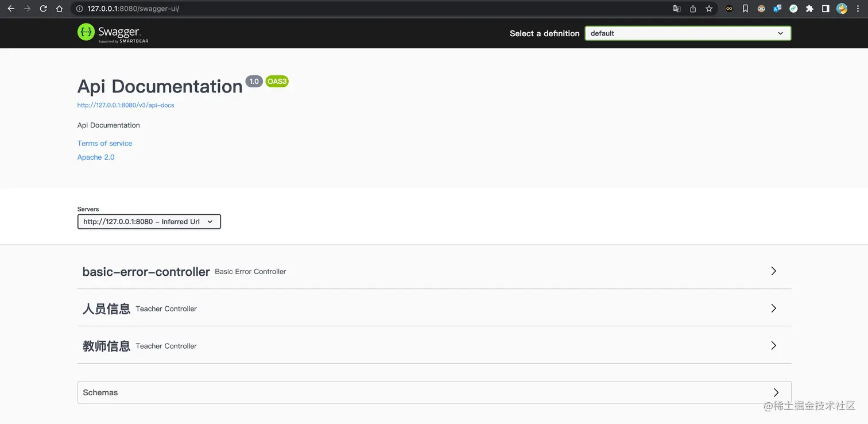This screenshot has width=868, height=424.
Task: Click the Api Documentation title
Action: click(160, 86)
